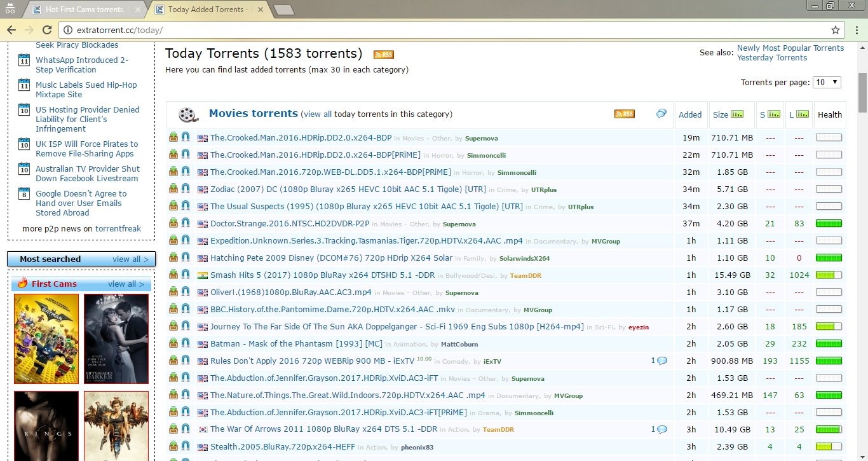Viewport: 868px width, 461px height.
Task: Open the comments bubble icon in Movies header
Action: coord(661,113)
